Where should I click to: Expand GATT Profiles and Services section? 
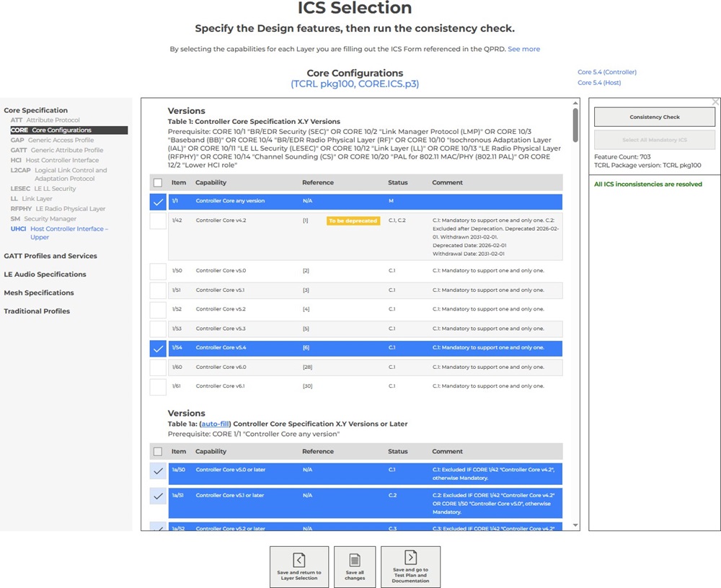pyautogui.click(x=50, y=256)
